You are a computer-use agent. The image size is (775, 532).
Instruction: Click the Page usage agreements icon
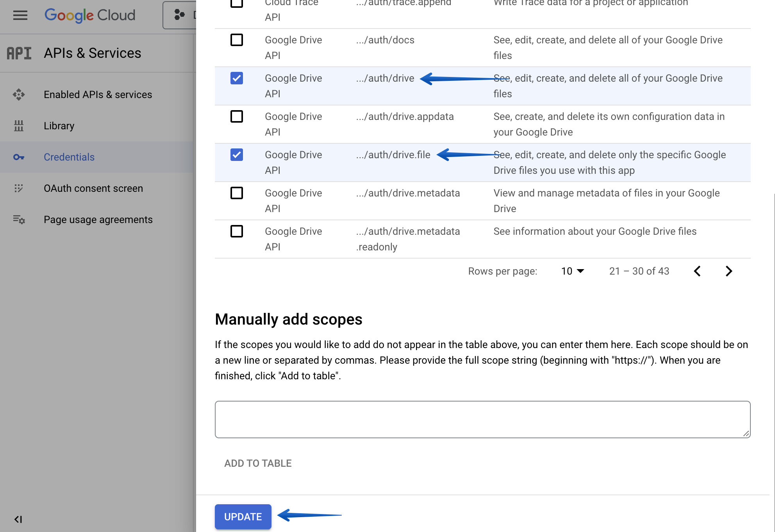19,220
